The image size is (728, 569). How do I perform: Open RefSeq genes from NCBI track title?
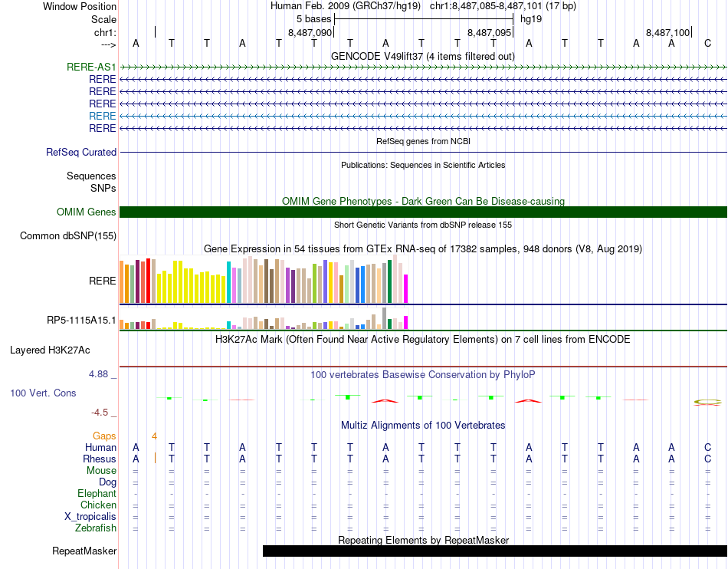(x=423, y=141)
